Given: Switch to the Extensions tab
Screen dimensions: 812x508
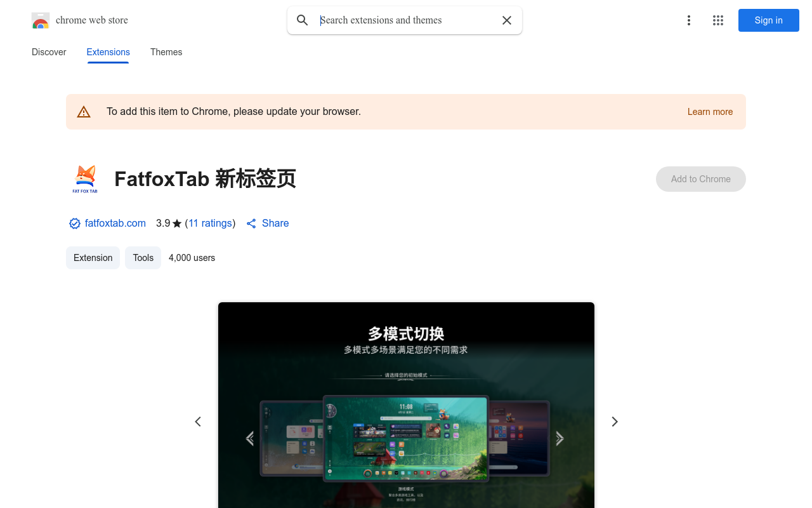Looking at the screenshot, I should point(108,52).
